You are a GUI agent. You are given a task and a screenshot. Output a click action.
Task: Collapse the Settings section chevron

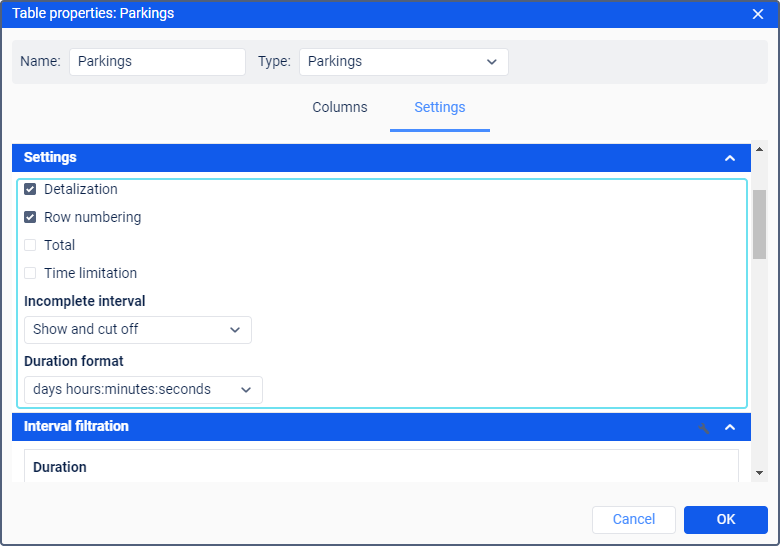730,158
